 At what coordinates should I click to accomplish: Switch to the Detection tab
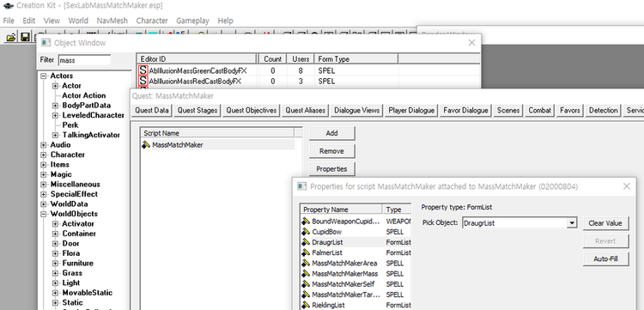pyautogui.click(x=604, y=110)
